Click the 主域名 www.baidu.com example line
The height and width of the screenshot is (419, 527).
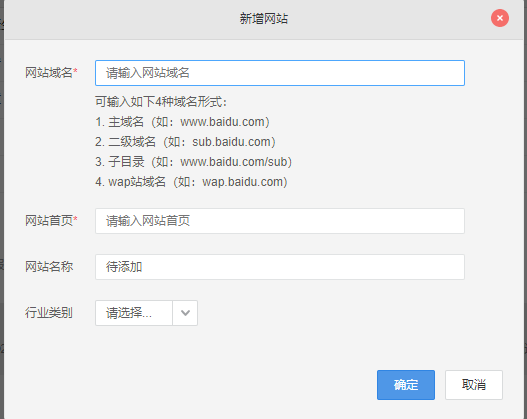(182, 122)
